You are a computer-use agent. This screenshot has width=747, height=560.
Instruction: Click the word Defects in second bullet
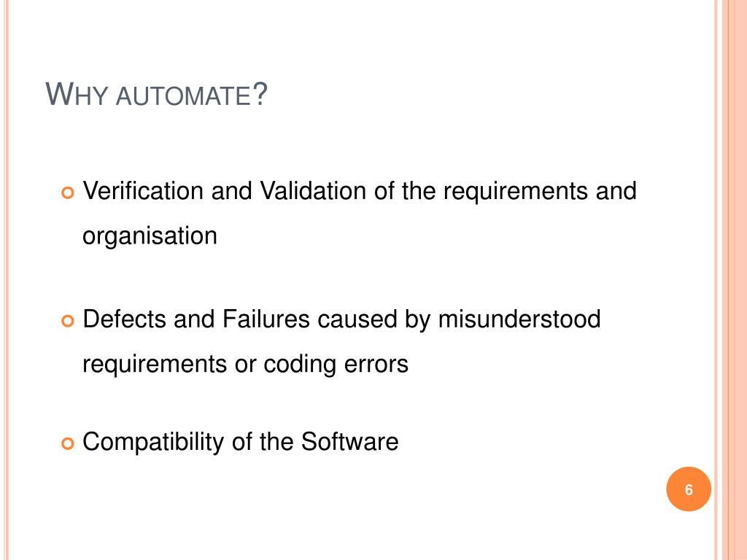(124, 319)
